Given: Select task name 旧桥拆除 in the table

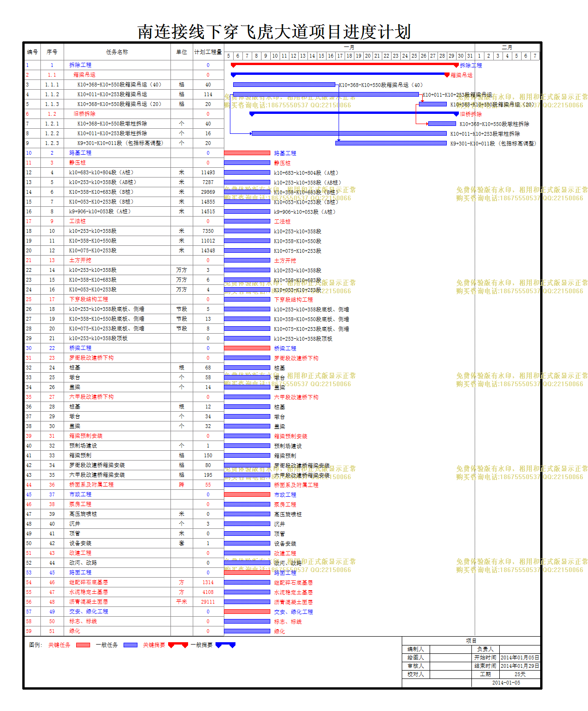Looking at the screenshot, I should (x=85, y=114).
